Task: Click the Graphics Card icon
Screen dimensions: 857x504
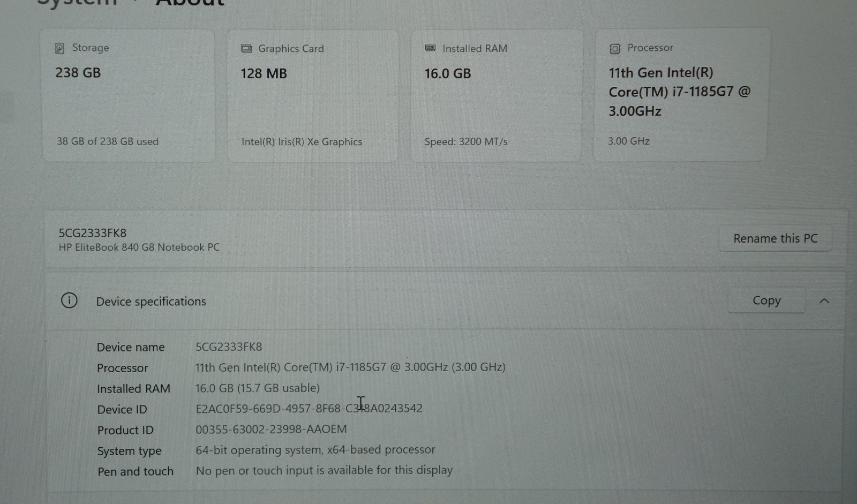Action: tap(246, 49)
